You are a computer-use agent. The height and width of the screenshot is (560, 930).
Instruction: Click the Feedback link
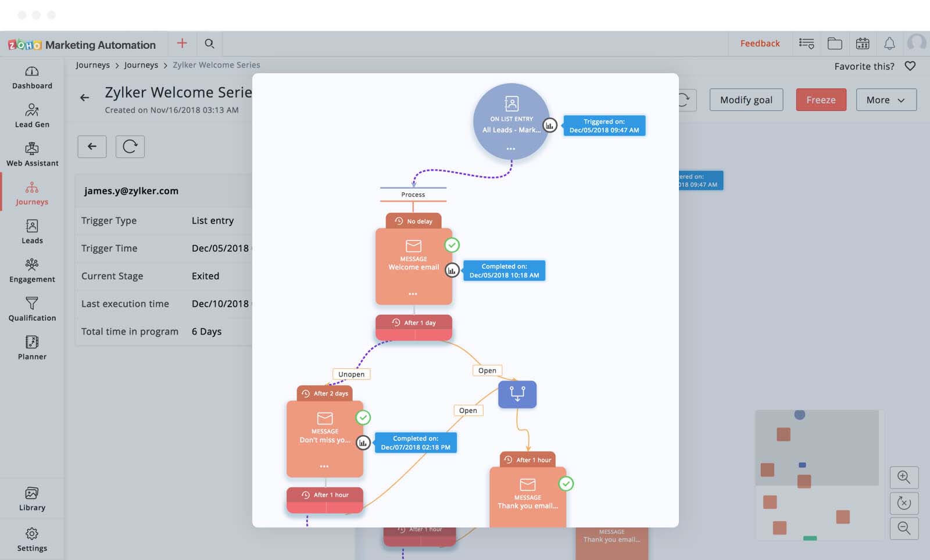(760, 44)
